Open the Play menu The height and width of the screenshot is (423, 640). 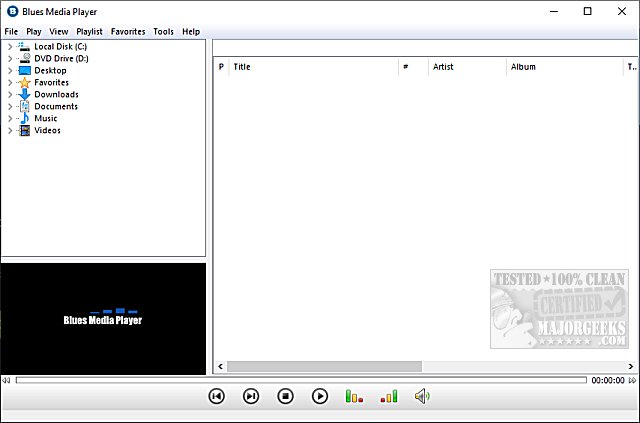tap(33, 31)
